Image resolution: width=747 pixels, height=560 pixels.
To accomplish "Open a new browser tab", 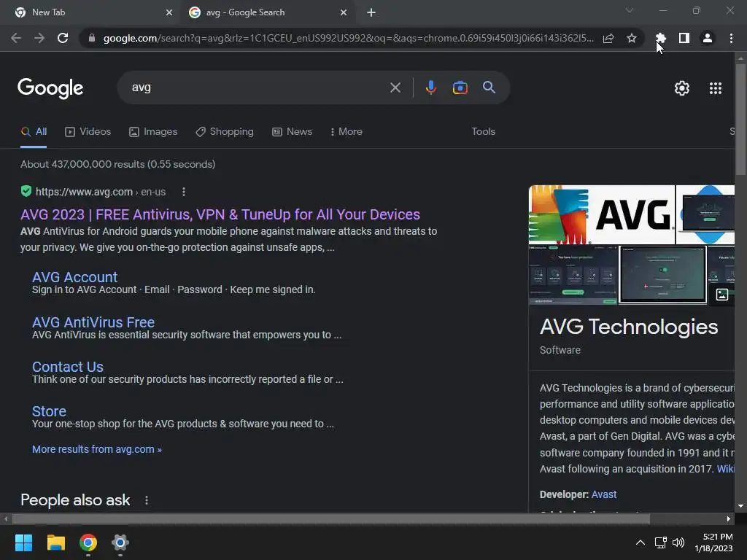I will [371, 13].
